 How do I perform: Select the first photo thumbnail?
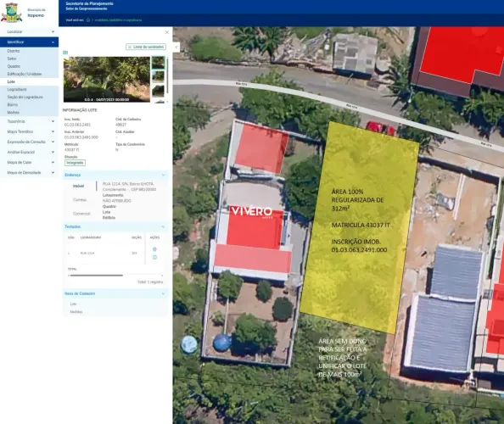click(158, 63)
